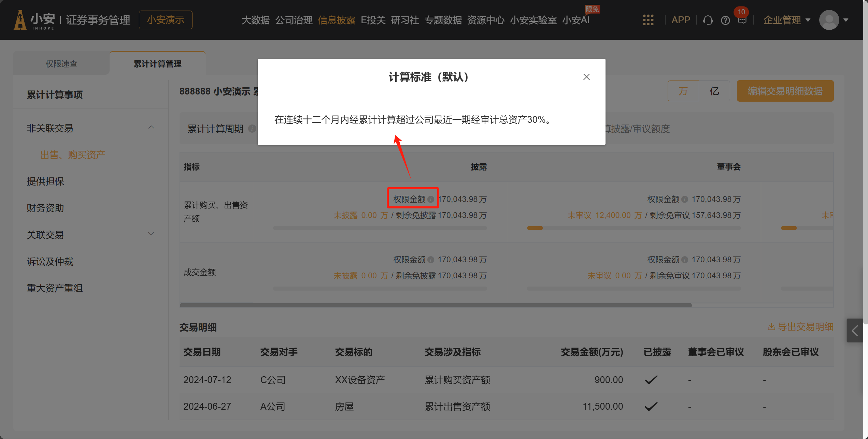Open 公司治理 in top navigation
Screen dimensions: 868x439
294,20
